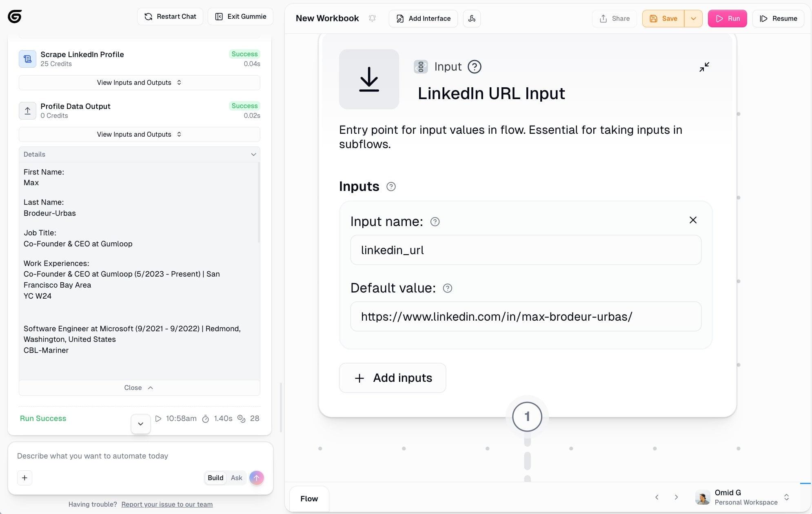Open the Personal Workspace switcher

787,497
